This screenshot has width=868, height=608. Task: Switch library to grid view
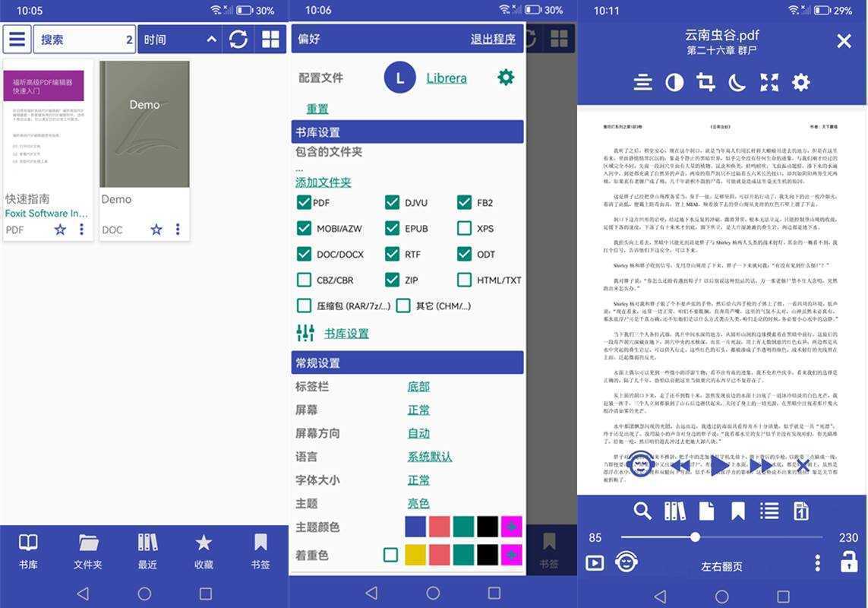(x=270, y=38)
